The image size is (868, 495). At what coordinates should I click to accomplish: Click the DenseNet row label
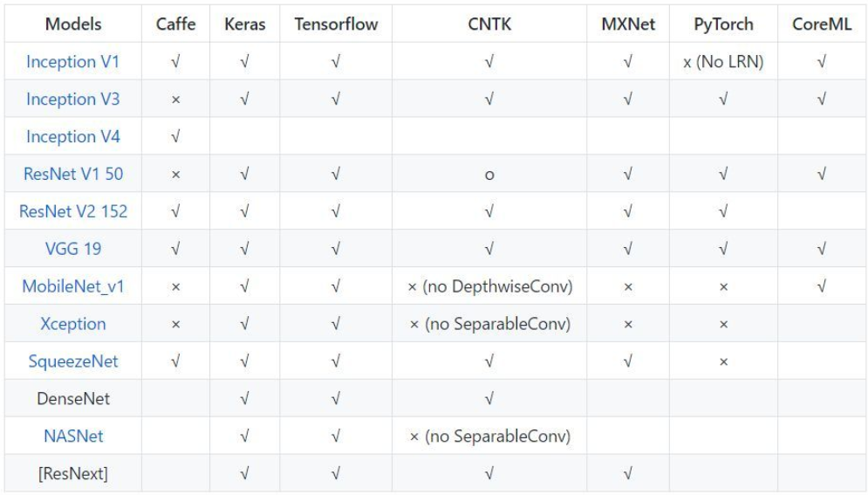pos(73,399)
